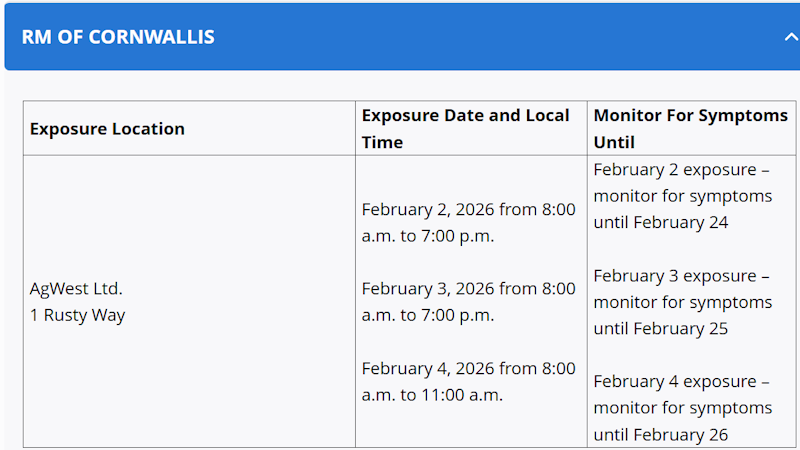Click the February 3, 2026 exposure time entry
800x450 pixels.
(x=468, y=302)
